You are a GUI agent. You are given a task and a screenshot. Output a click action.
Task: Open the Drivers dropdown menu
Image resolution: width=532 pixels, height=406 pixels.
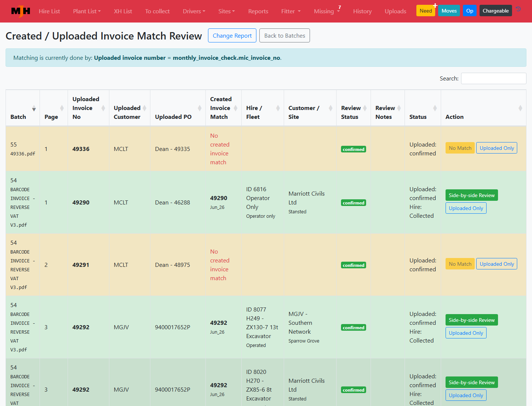click(x=194, y=11)
